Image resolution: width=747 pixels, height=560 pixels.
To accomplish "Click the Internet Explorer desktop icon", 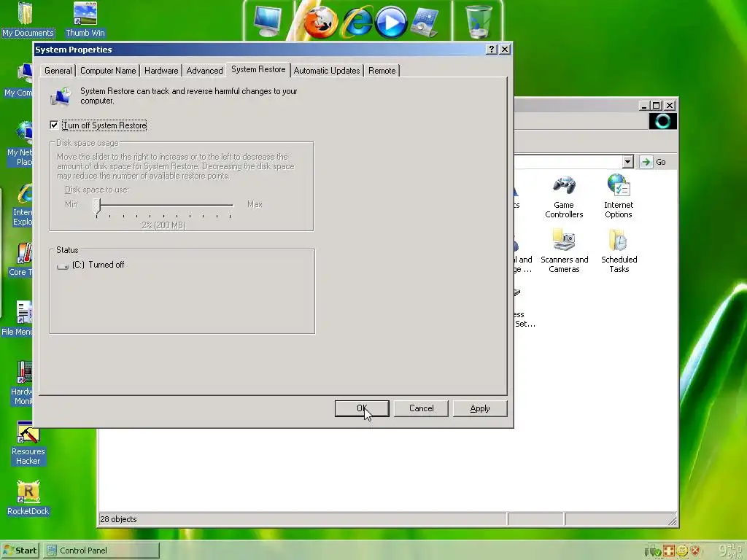I will [x=23, y=205].
